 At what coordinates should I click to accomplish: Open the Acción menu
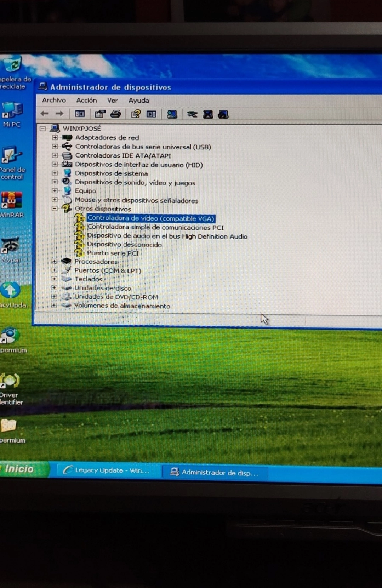click(86, 100)
